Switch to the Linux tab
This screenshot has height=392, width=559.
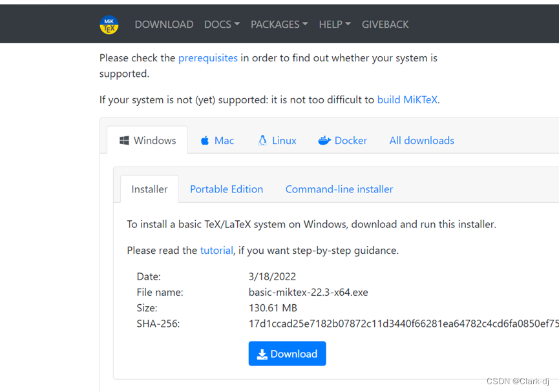click(x=277, y=140)
